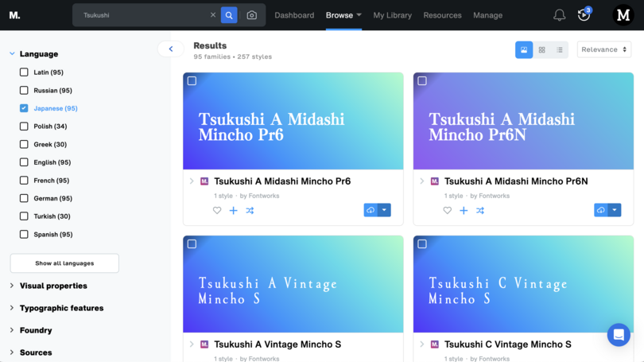Expand the Foundry filter section
Viewport: 644px width, 362px height.
click(12, 330)
